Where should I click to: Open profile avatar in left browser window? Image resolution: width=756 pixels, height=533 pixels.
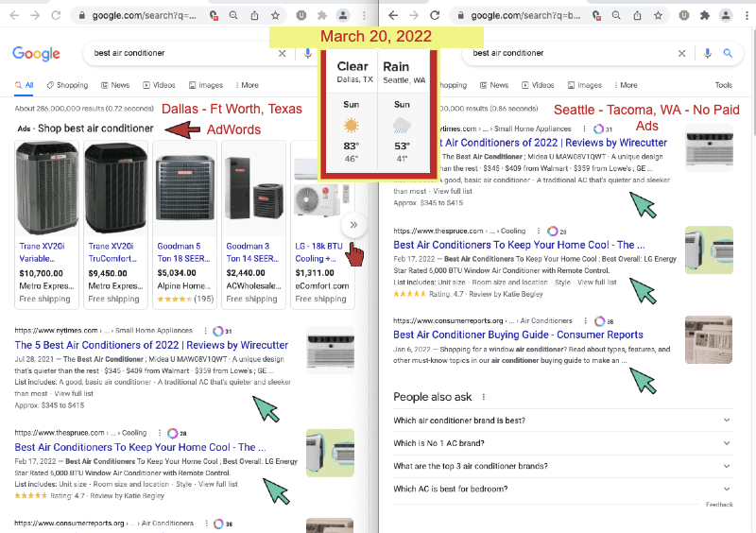(x=343, y=15)
